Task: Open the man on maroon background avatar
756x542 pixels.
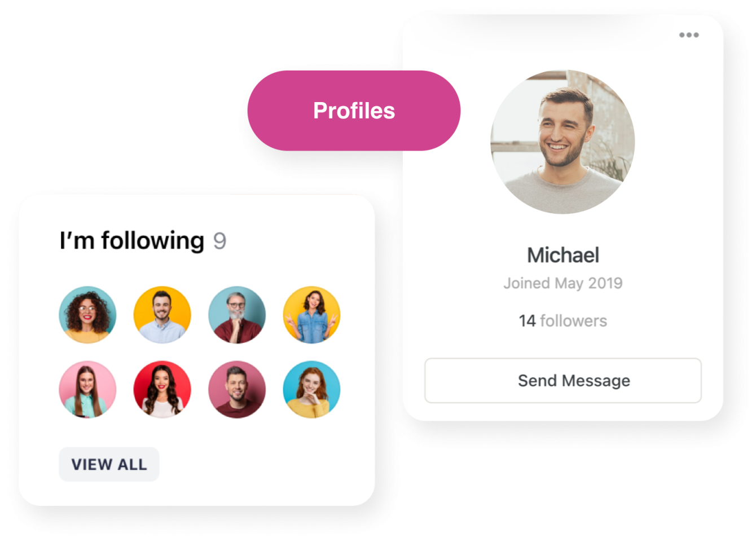Action: (237, 389)
